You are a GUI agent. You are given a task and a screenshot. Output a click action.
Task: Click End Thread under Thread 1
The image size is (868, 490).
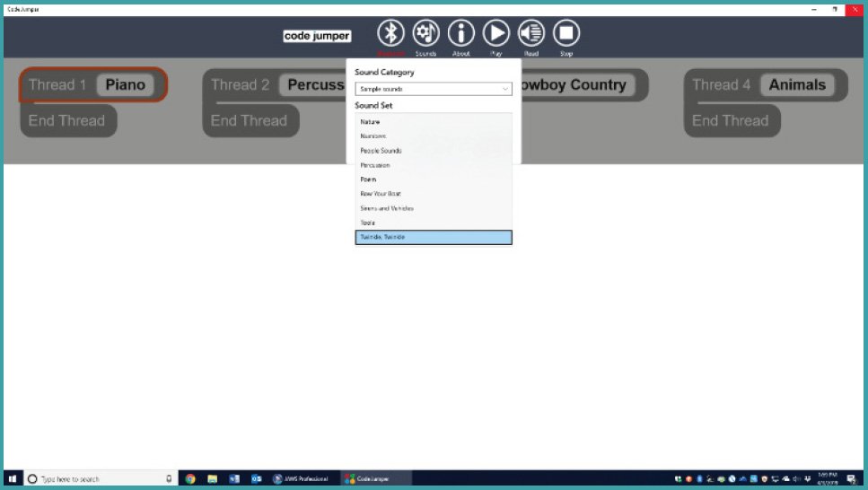click(x=67, y=120)
